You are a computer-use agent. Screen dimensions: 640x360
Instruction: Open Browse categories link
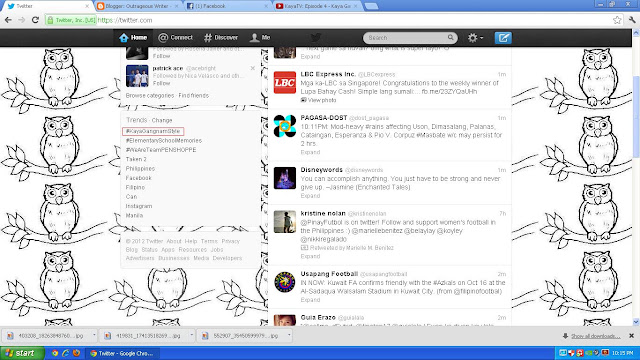point(150,96)
